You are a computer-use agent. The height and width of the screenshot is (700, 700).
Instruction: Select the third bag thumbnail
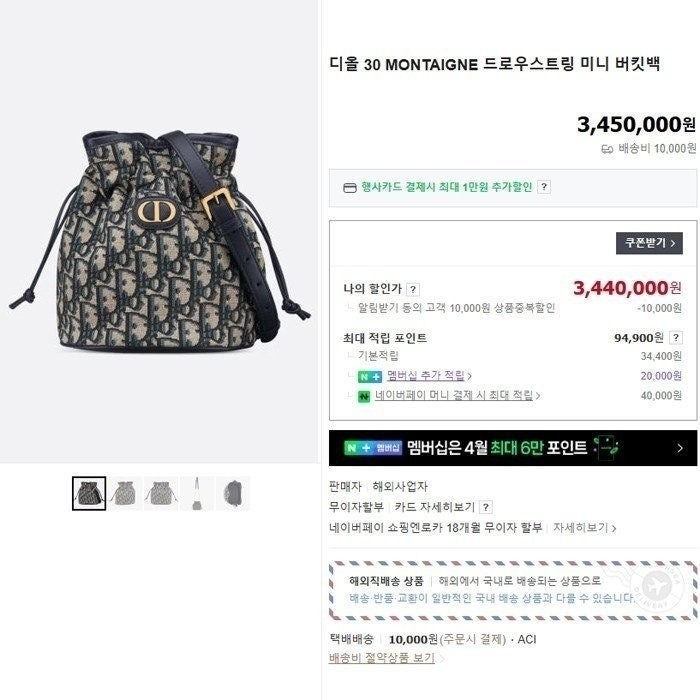coord(161,493)
